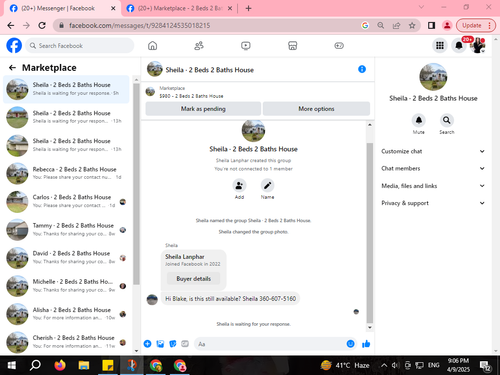
Task: Open Sheila chat waiting 5h
Action: tap(66, 89)
